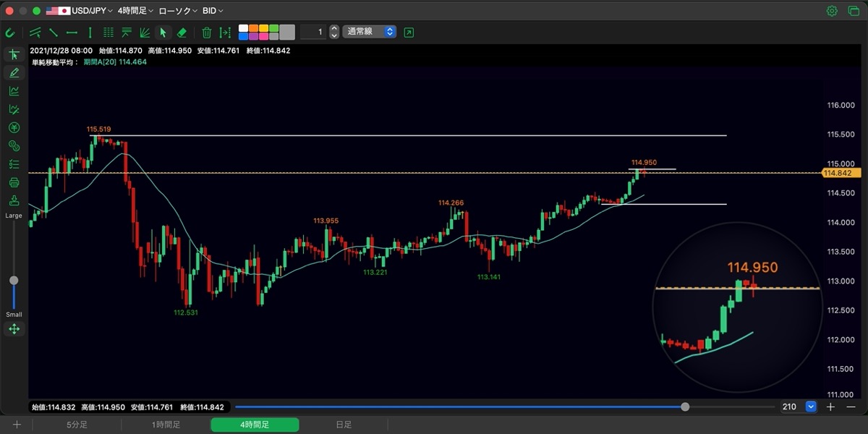Screen dimensions: 868x434
Task: Select the vertical line drawing tool
Action: point(90,33)
